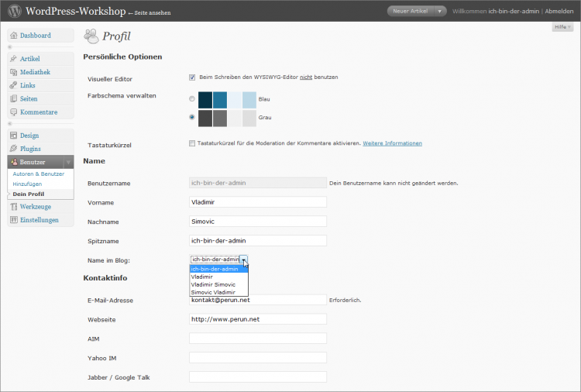Click the Mediathek icon in sidebar
The width and height of the screenshot is (581, 392).
[14, 72]
